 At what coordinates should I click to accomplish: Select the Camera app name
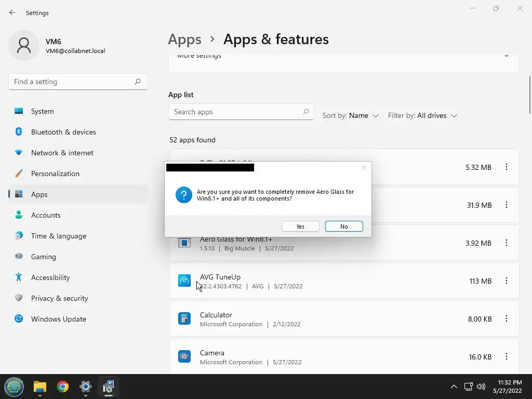[x=212, y=353]
